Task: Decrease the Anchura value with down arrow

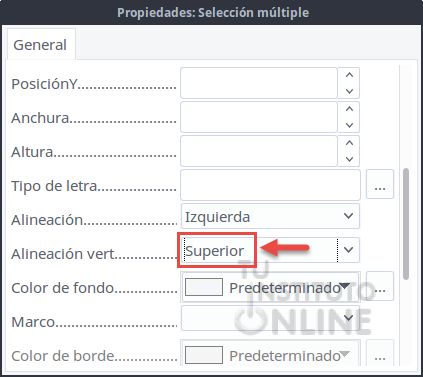Action: [x=349, y=125]
